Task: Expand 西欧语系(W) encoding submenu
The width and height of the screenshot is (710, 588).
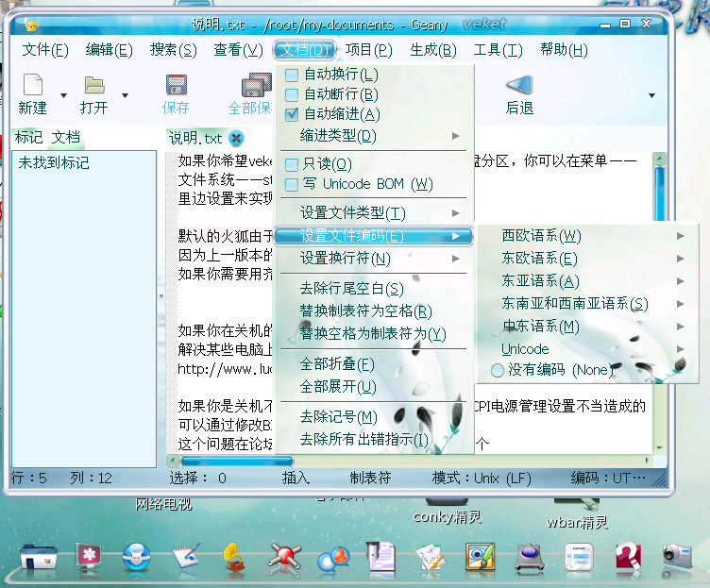Action: pyautogui.click(x=587, y=236)
